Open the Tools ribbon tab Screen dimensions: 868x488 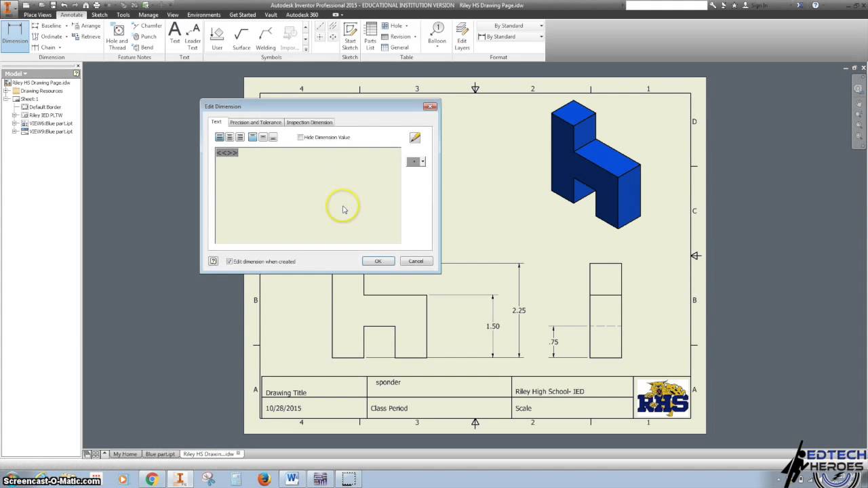pyautogui.click(x=123, y=14)
